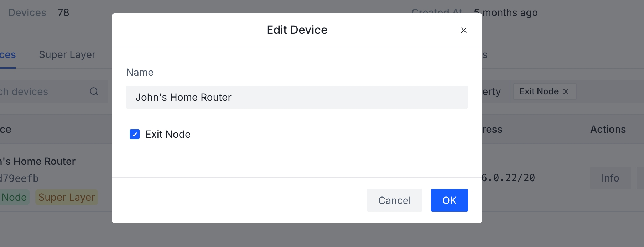Viewport: 644px width, 247px height.
Task: Uncheck the Exit Node checkbox
Action: 135,134
